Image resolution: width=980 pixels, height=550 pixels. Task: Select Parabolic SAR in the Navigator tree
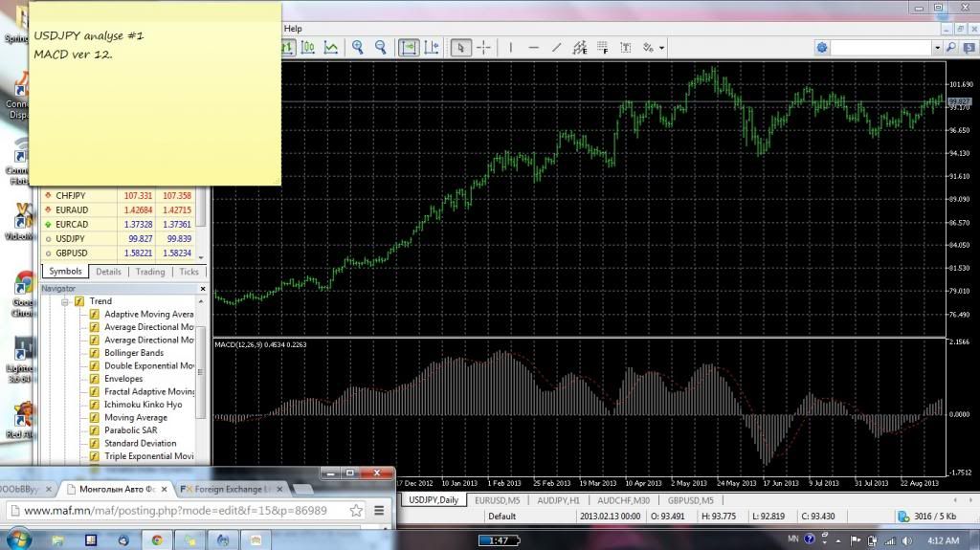pos(130,430)
